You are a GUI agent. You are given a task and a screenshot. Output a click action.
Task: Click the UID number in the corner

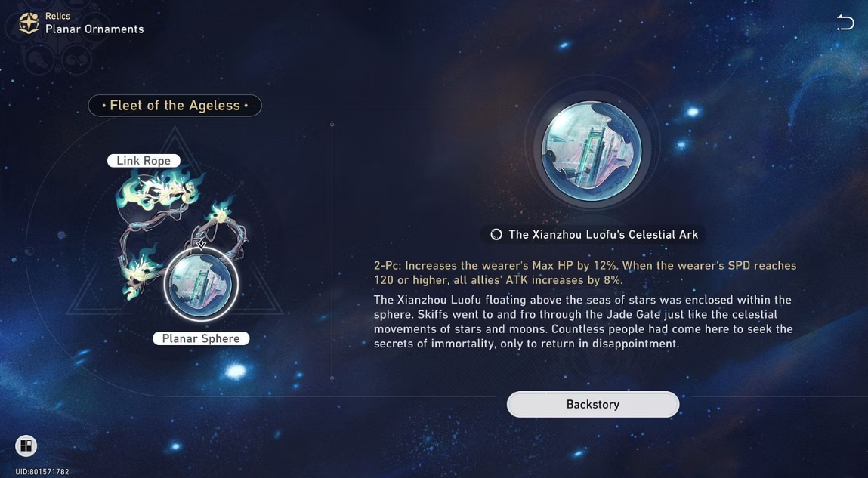(42, 472)
